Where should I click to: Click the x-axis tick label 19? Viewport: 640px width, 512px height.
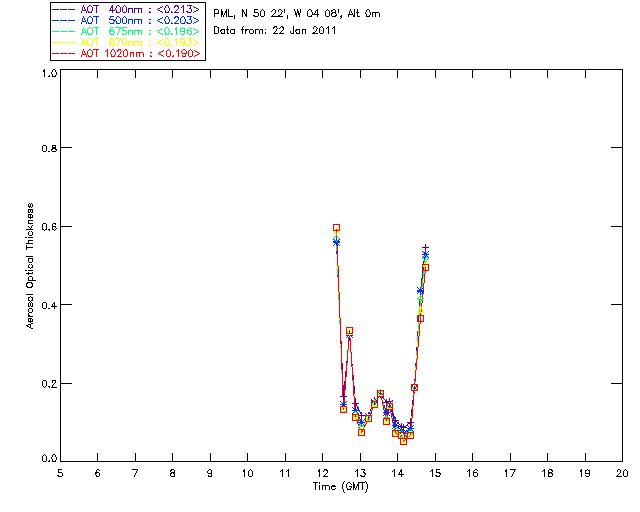pyautogui.click(x=585, y=473)
